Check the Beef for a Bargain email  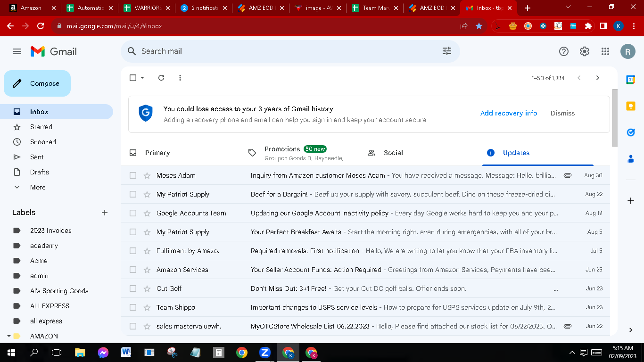[133, 194]
